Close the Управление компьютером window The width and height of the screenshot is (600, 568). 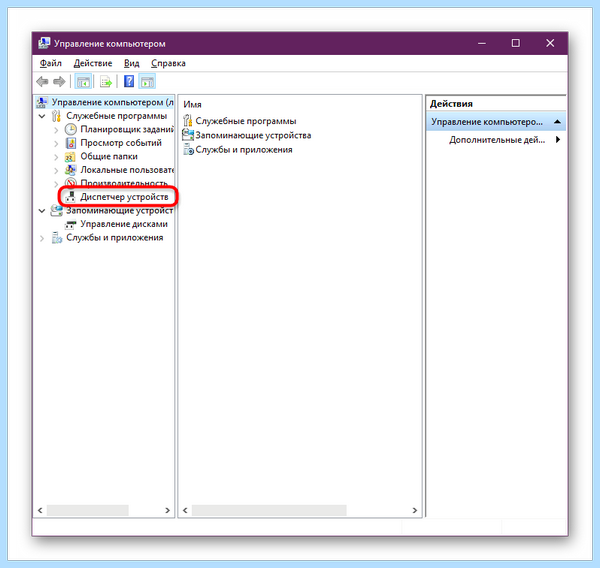pyautogui.click(x=550, y=43)
